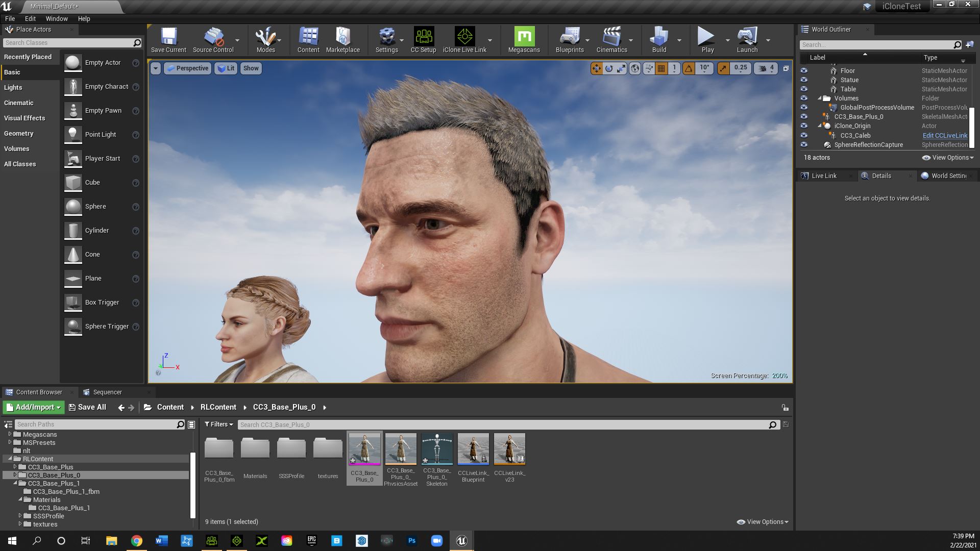Click the Save All button
Viewport: 980px width, 551px height.
click(87, 407)
